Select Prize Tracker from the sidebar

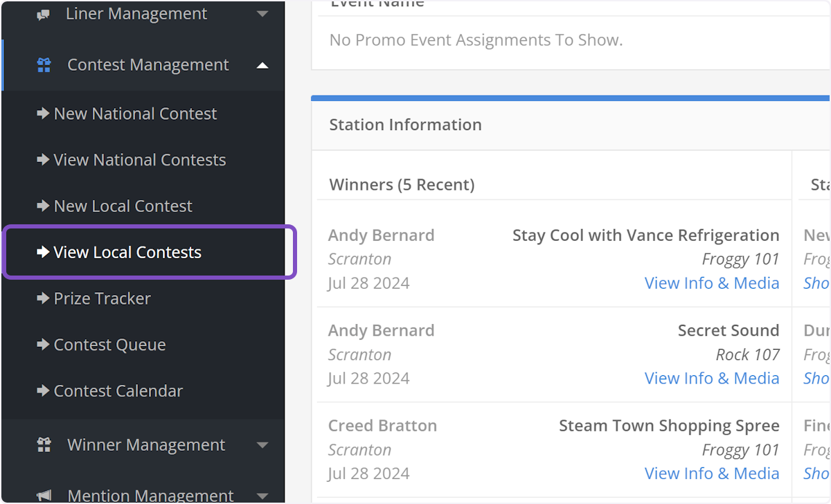(x=101, y=298)
